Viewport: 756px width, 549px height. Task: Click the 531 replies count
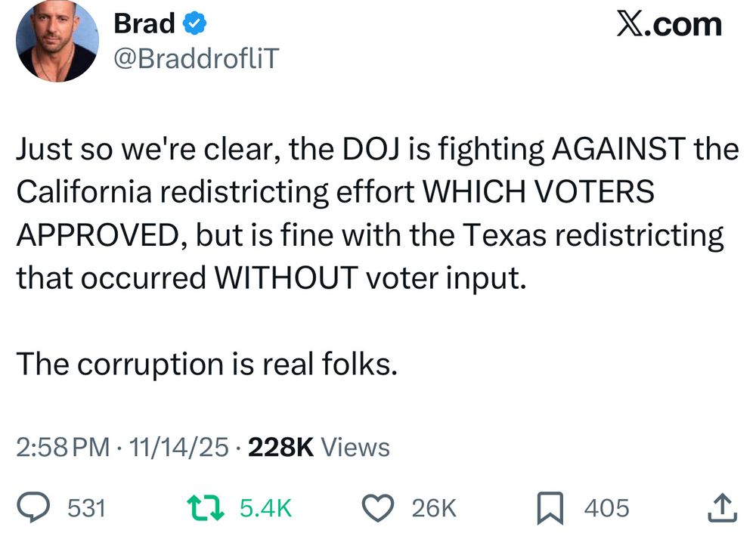point(86,508)
